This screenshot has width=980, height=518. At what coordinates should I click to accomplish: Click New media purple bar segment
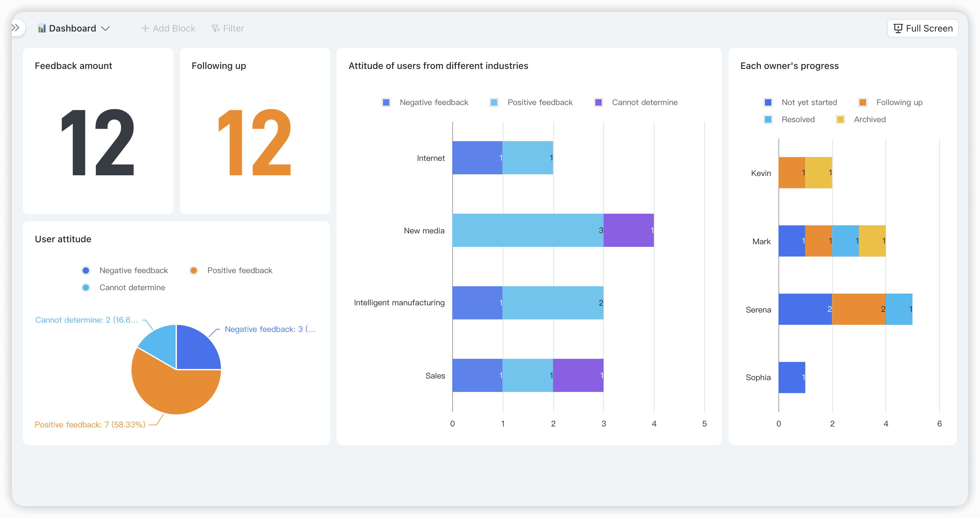point(628,230)
